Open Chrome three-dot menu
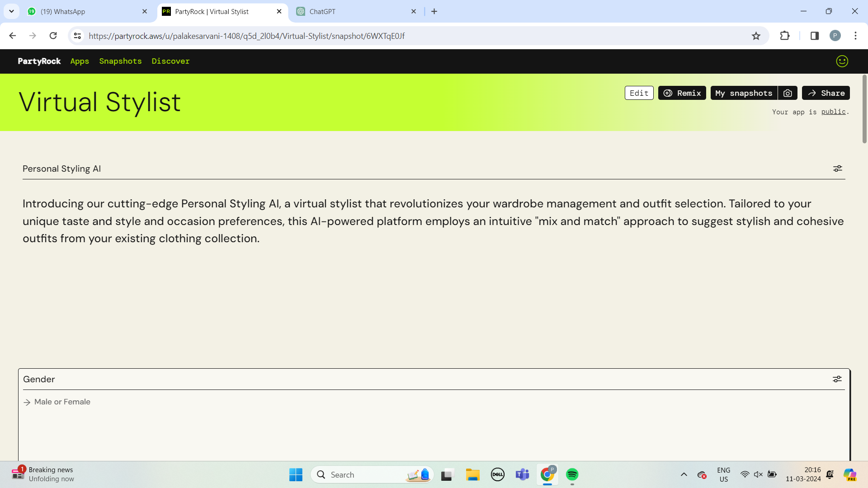This screenshot has width=868, height=488. tap(855, 36)
